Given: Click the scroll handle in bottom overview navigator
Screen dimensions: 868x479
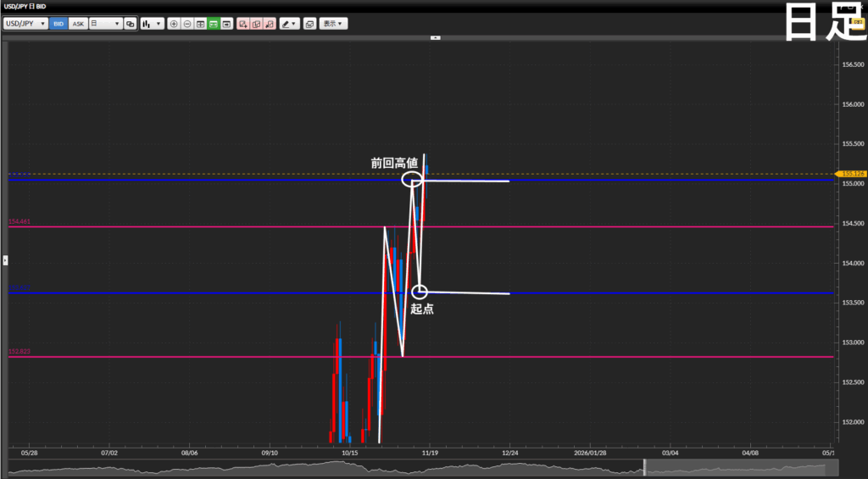Looking at the screenshot, I should pos(644,467).
